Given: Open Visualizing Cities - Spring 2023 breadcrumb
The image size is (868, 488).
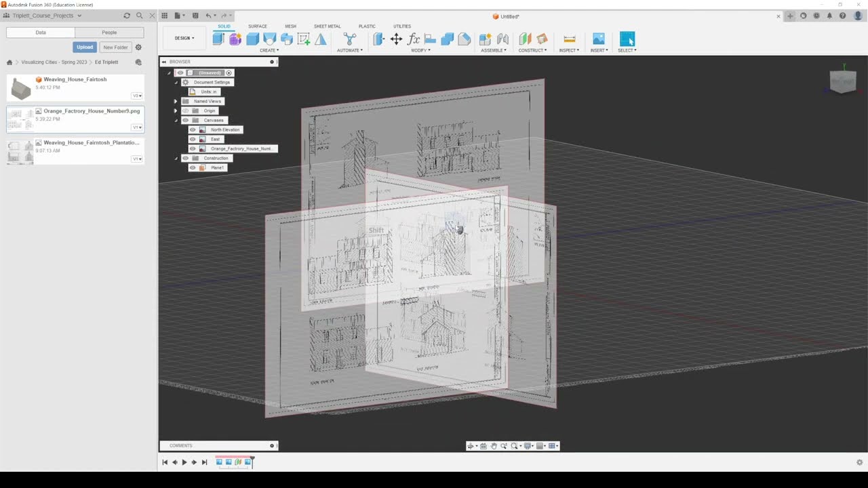Looking at the screenshot, I should tap(54, 62).
